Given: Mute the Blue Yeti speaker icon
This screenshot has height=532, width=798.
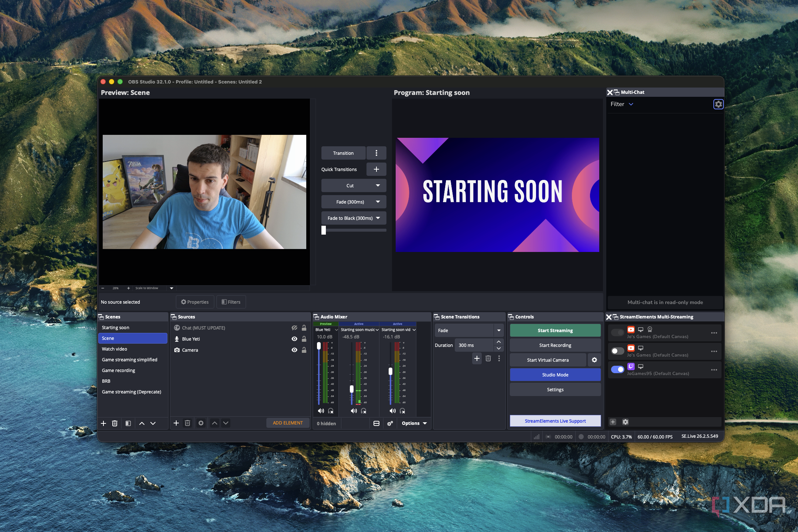Looking at the screenshot, I should tap(321, 411).
